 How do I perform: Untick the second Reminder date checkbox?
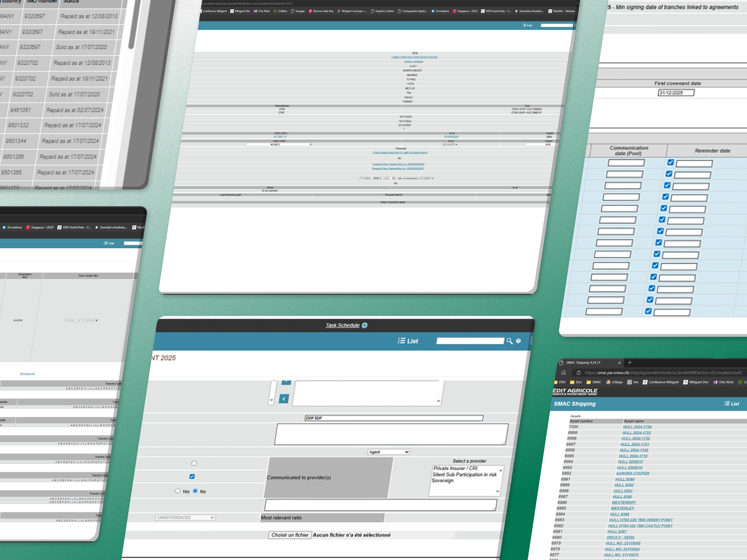point(669,174)
